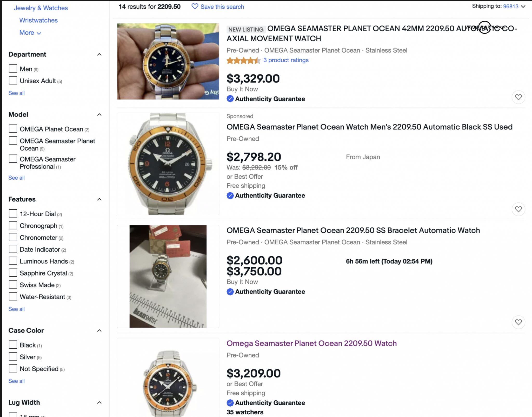
Task: Collapse the Department filter section
Action: point(99,54)
